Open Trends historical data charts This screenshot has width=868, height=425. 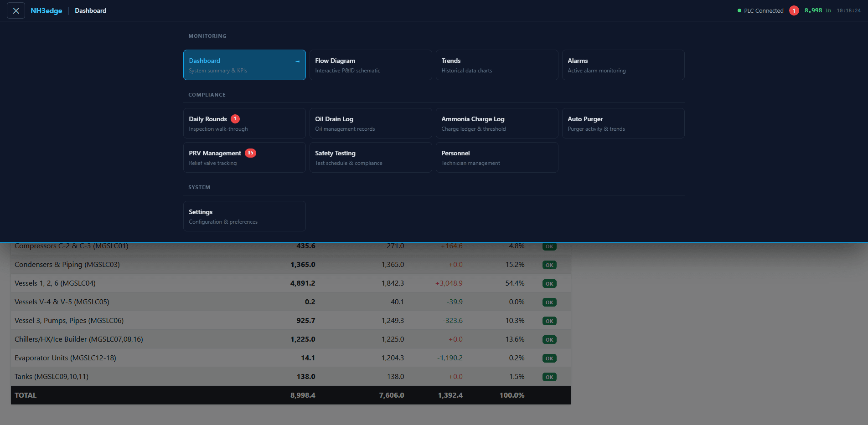pos(496,65)
